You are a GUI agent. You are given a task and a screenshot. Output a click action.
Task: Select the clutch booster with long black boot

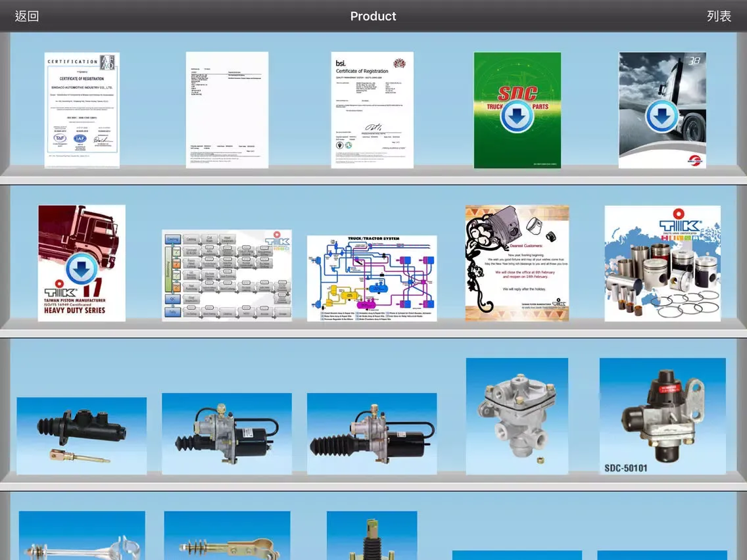372,433
